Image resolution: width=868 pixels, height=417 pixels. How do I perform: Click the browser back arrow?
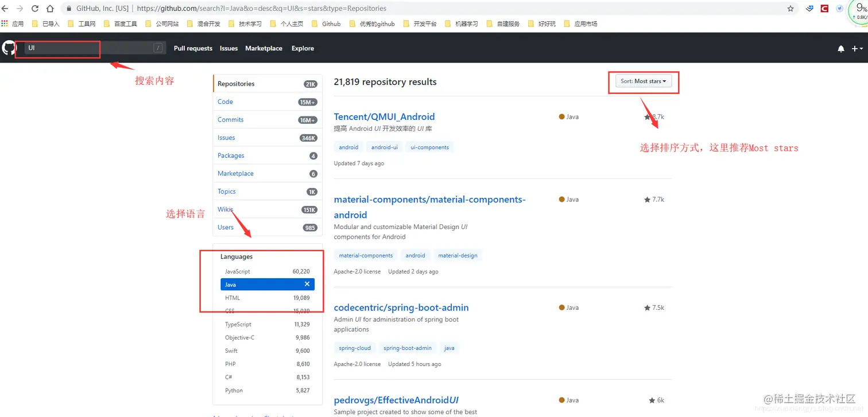pyautogui.click(x=5, y=9)
